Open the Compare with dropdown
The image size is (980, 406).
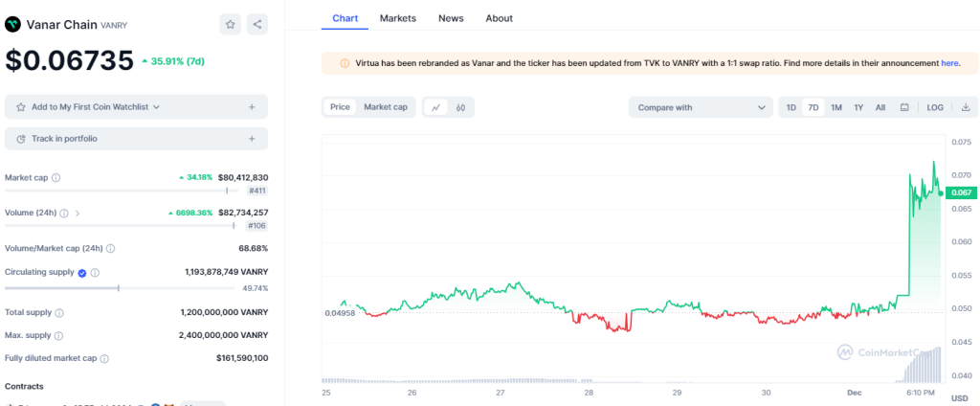click(701, 107)
